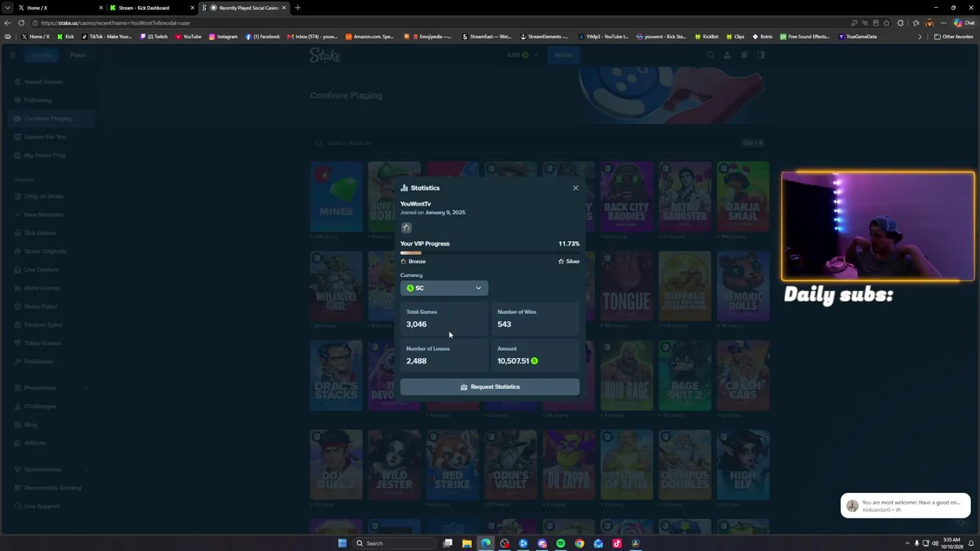The height and width of the screenshot is (551, 980).
Task: Click the taskbar Search box
Action: 395,543
